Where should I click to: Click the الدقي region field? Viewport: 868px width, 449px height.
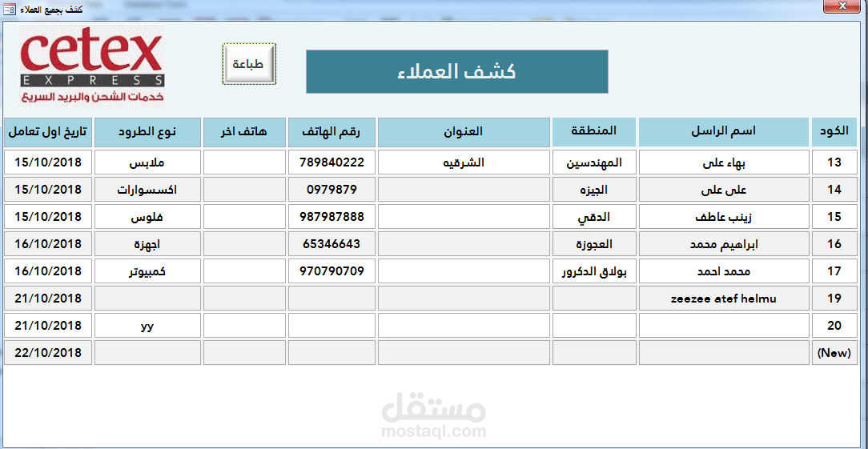point(593,216)
